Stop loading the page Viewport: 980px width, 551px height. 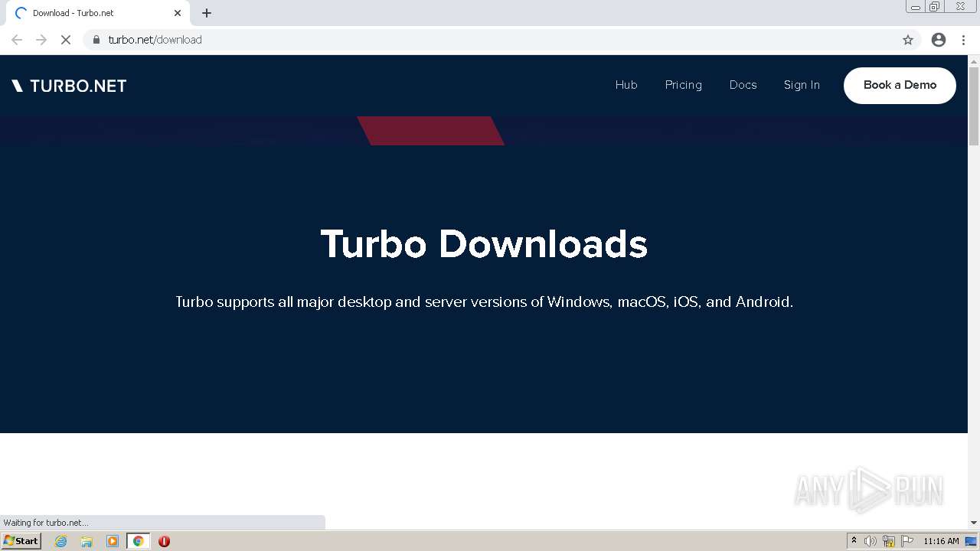(x=66, y=40)
